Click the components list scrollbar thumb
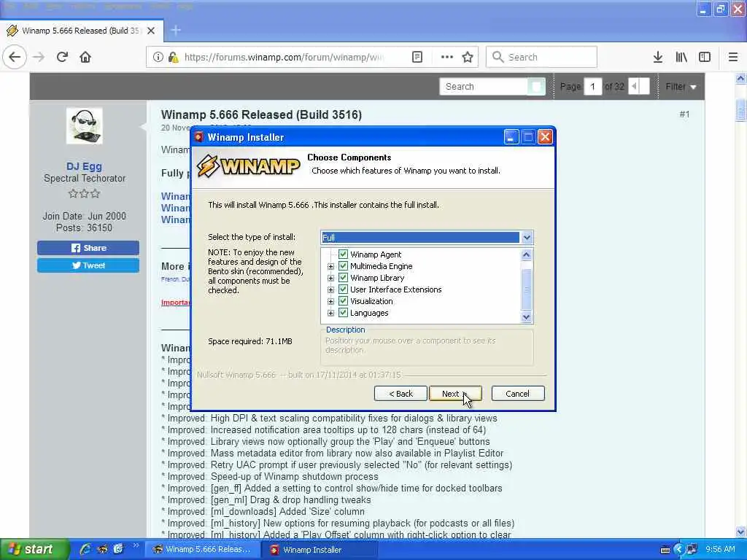Screen dimensions: 747x560 pos(527,289)
